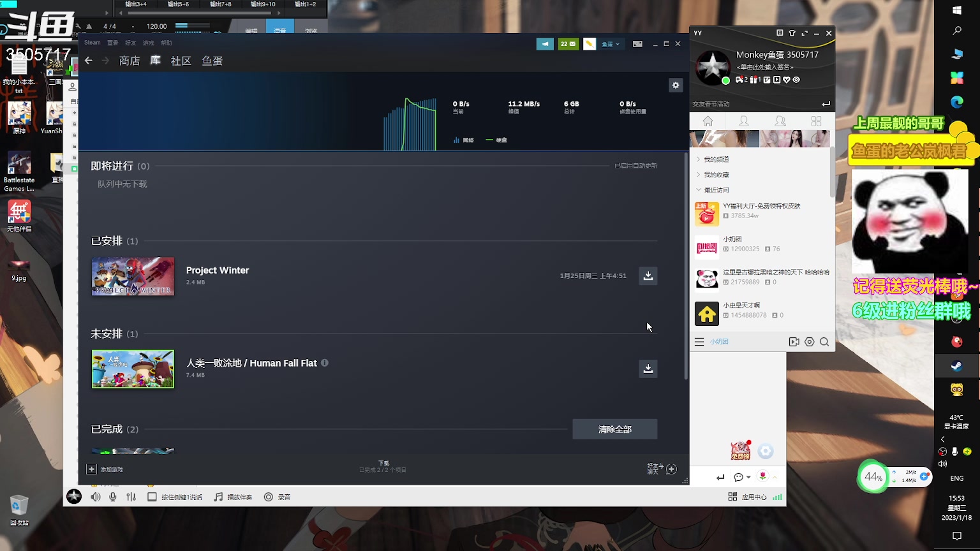980x551 pixels.
Task: Toggle the 磁盘 graph legend
Action: click(x=496, y=140)
